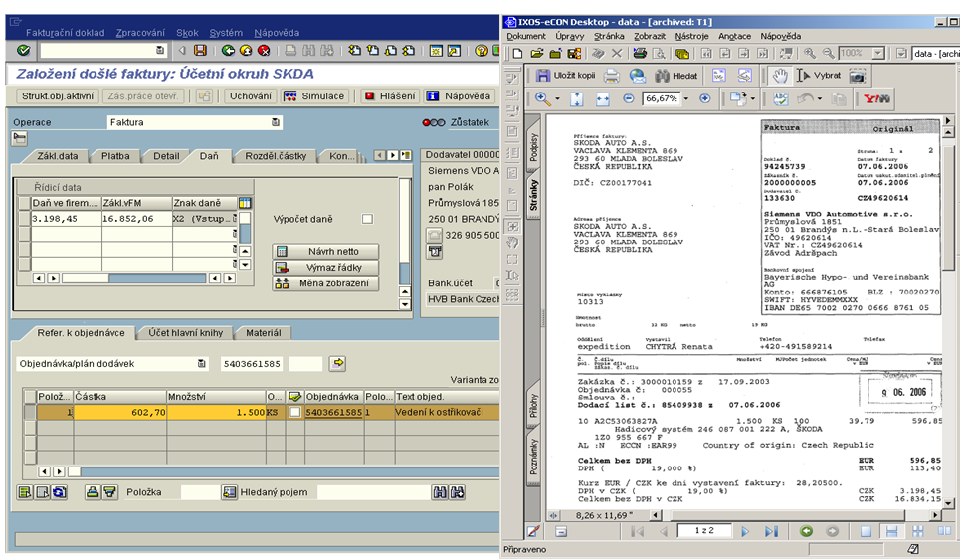
Task: Click the table configuration icon in Řídící data
Action: 245,203
